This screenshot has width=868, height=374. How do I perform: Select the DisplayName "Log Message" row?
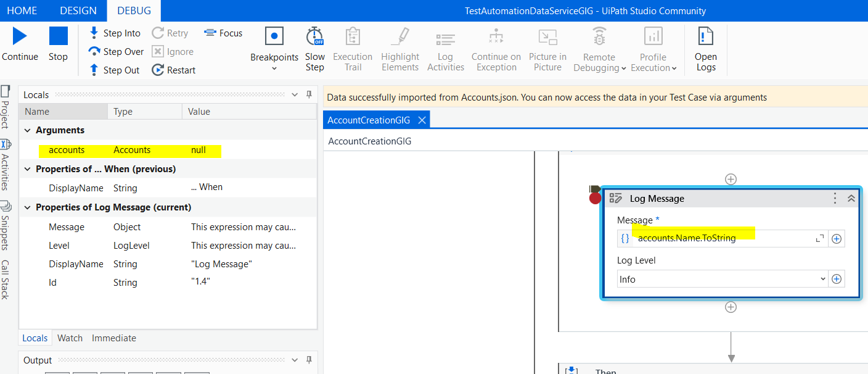[168, 264]
